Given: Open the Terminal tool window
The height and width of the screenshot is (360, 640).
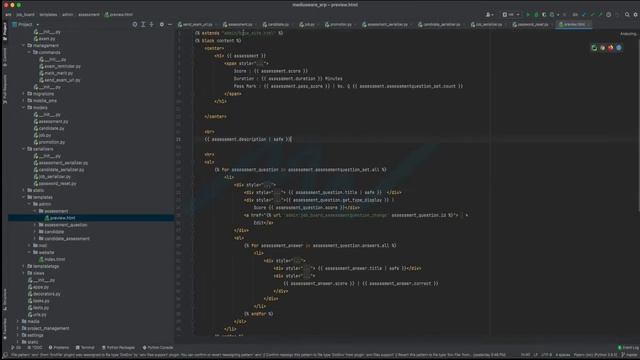Looking at the screenshot, I should click(x=85, y=348).
